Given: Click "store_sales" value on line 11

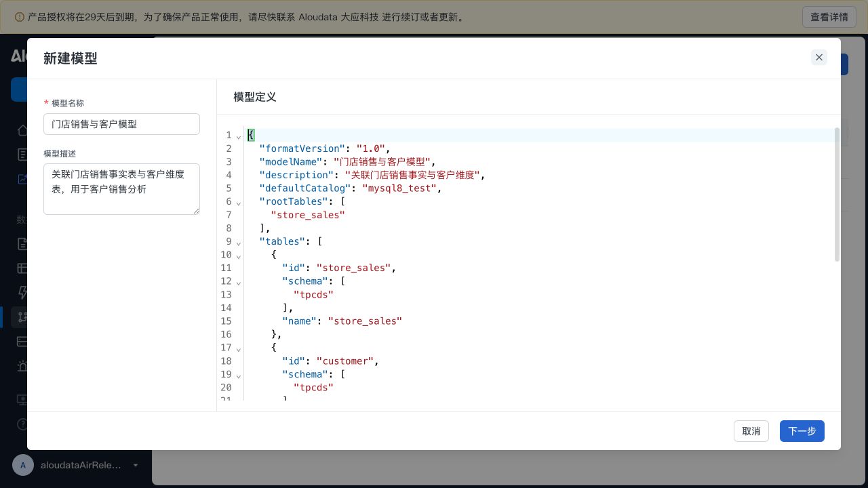Looking at the screenshot, I should 354,268.
